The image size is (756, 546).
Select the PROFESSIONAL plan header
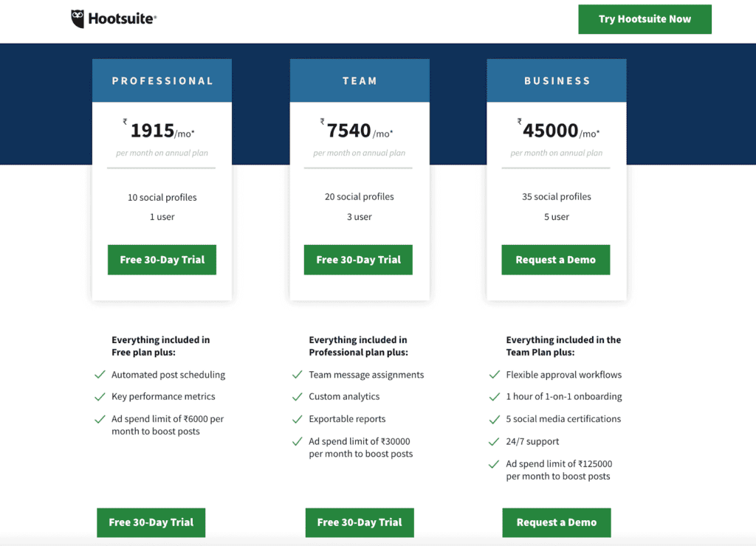point(162,80)
